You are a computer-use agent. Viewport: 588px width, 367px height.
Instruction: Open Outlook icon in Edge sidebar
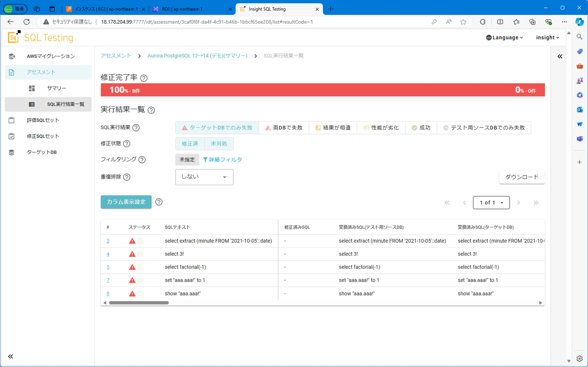[x=580, y=110]
